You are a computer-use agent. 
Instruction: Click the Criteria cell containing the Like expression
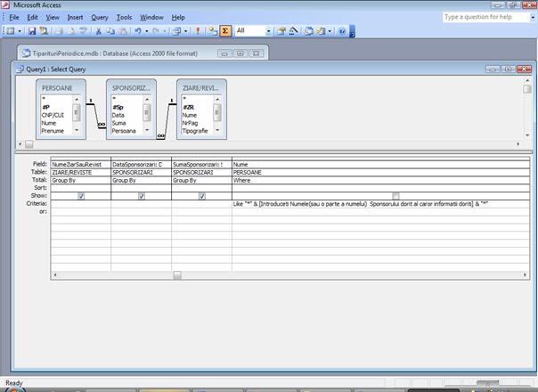point(361,204)
